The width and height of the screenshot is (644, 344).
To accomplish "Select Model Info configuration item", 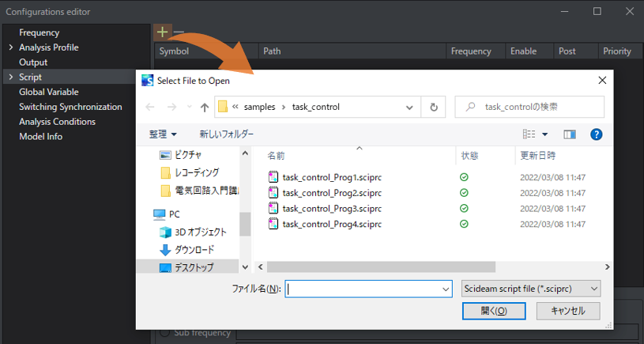I will (x=40, y=137).
